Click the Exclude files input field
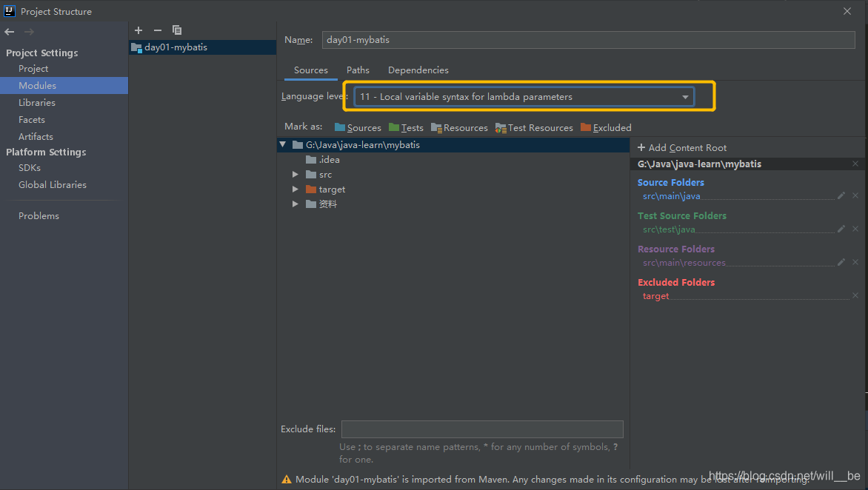The width and height of the screenshot is (868, 490). [x=482, y=429]
